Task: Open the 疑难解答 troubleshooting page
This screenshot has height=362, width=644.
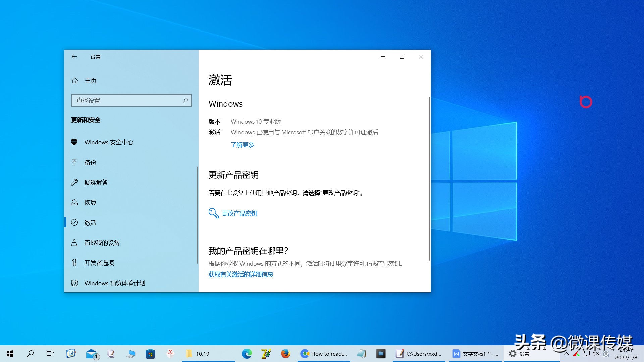Action: coord(95,182)
